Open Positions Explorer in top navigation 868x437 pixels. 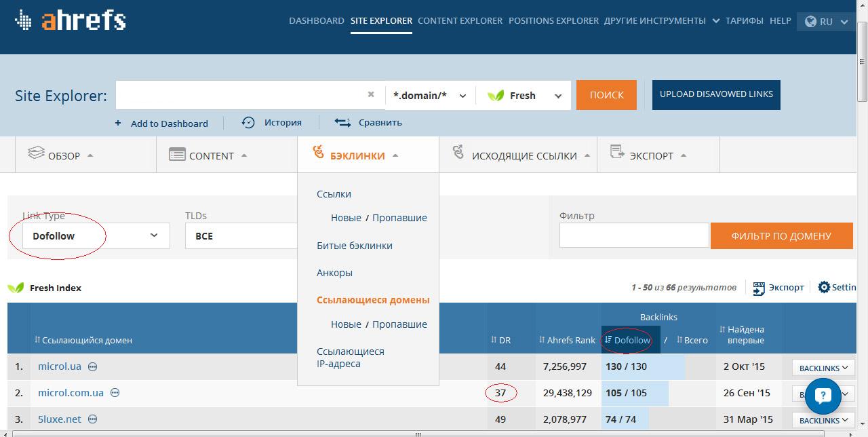pos(553,20)
